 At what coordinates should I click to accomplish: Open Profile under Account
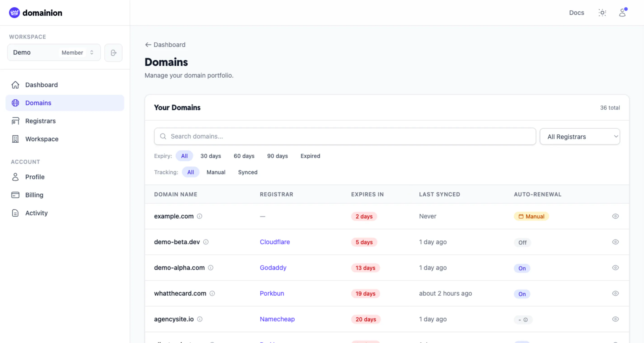[x=65, y=177]
